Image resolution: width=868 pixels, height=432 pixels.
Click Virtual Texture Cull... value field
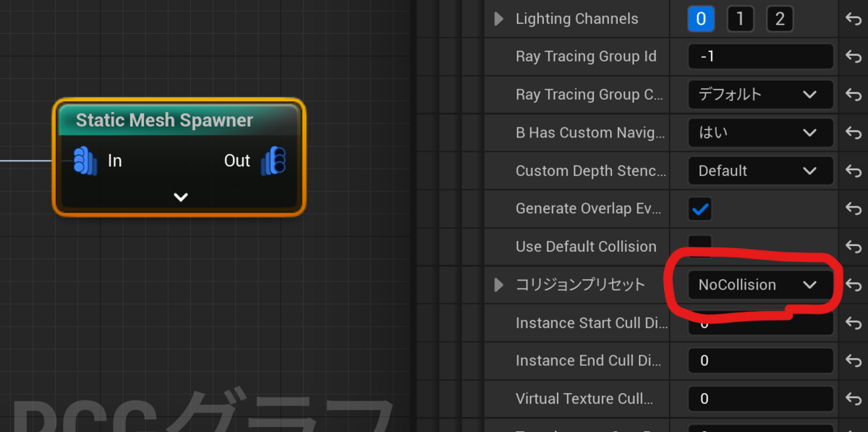[761, 399]
